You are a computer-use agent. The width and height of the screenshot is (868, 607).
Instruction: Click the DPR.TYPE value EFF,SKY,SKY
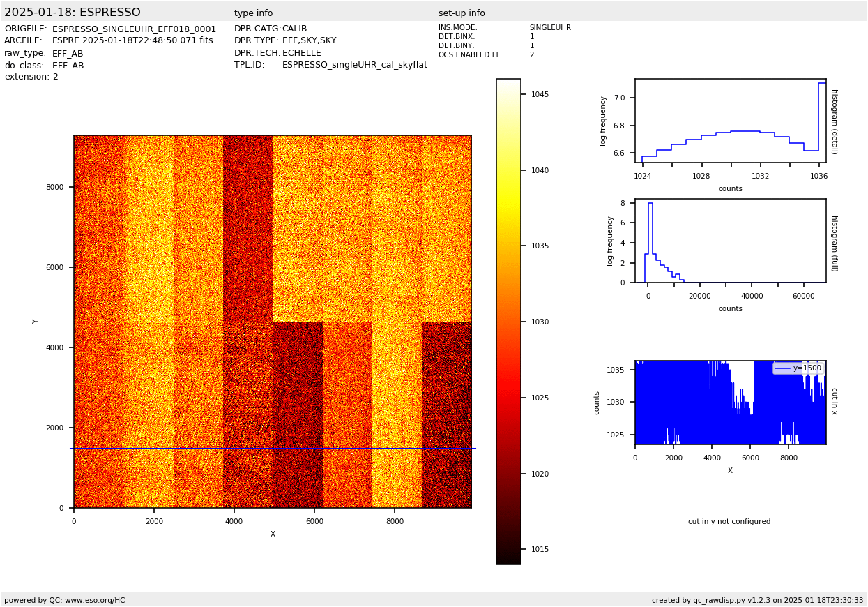pos(309,41)
